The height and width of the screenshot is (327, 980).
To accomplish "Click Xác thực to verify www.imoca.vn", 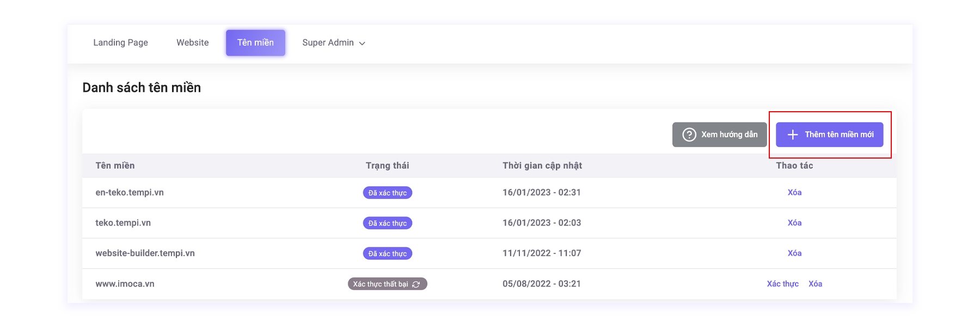I will (782, 284).
